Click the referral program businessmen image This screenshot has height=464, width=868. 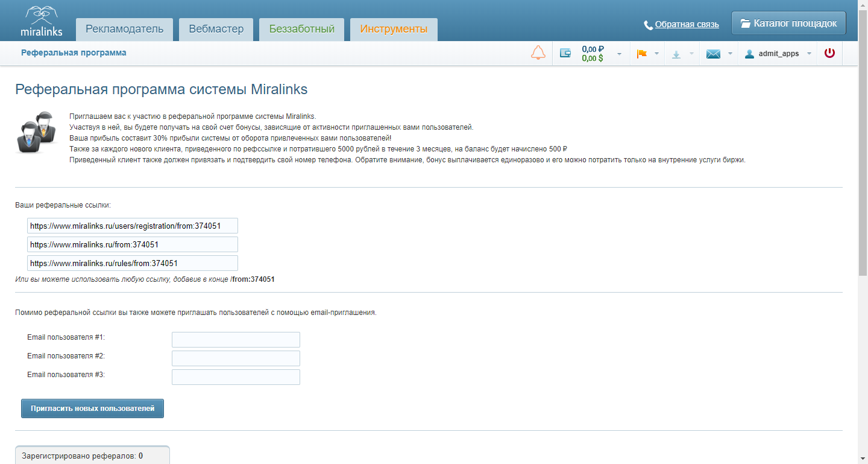point(36,132)
